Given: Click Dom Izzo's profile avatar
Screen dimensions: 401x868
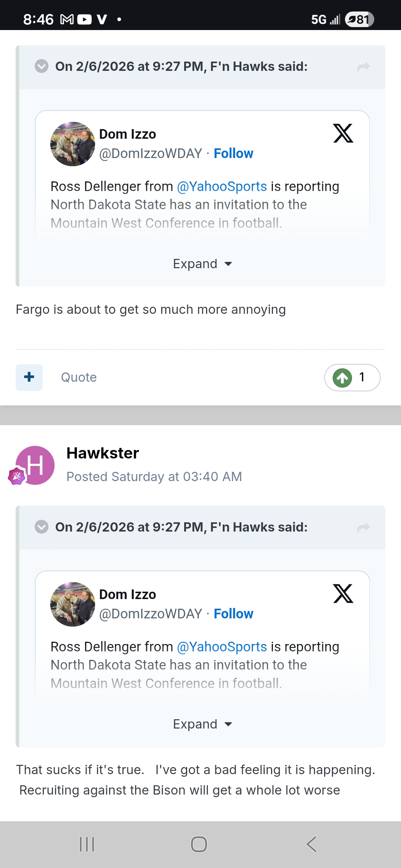Looking at the screenshot, I should click(72, 144).
